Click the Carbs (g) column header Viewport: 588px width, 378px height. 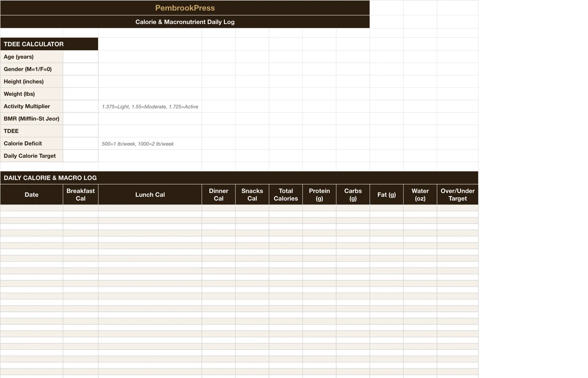[x=353, y=195]
